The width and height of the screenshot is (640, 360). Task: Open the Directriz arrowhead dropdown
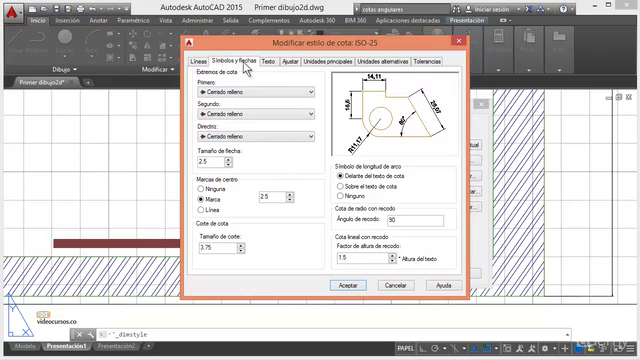(x=256, y=136)
